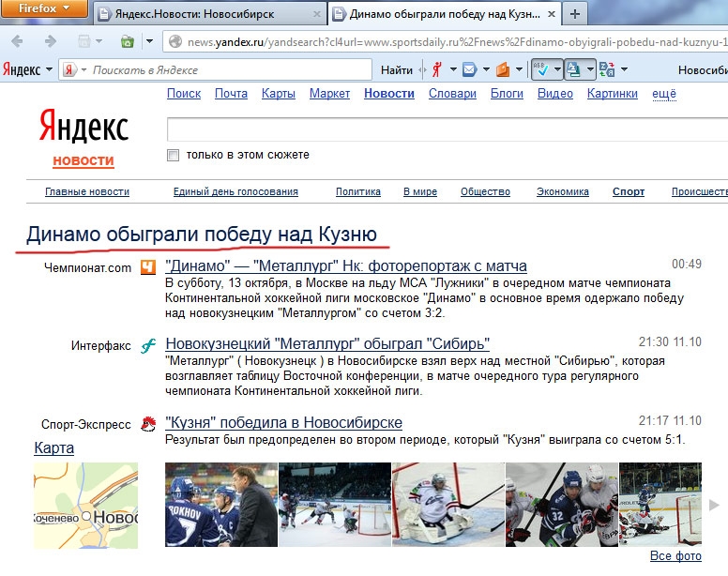Click the word translator A-to-Я icon
This screenshot has width=728, height=576.
pyautogui.click(x=607, y=69)
